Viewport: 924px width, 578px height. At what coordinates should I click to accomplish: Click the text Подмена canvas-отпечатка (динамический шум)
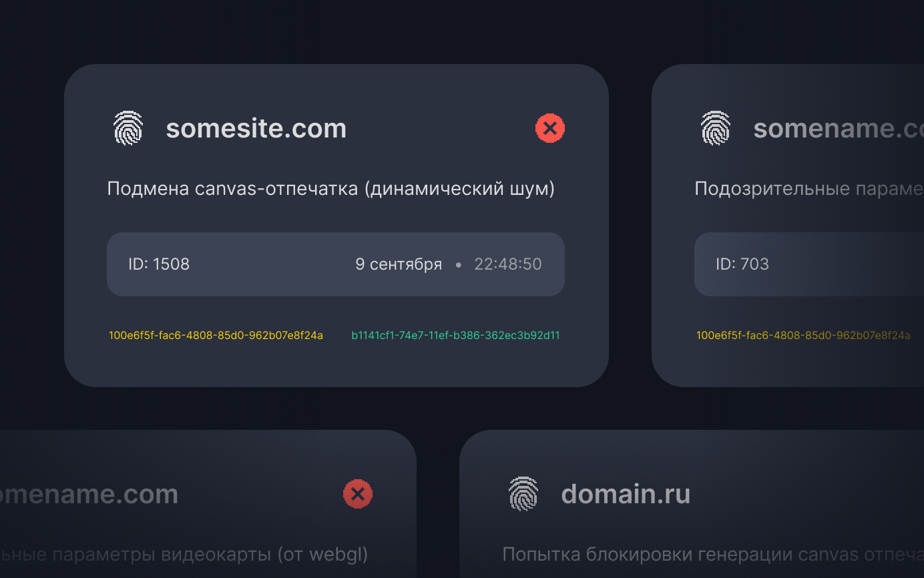click(331, 189)
